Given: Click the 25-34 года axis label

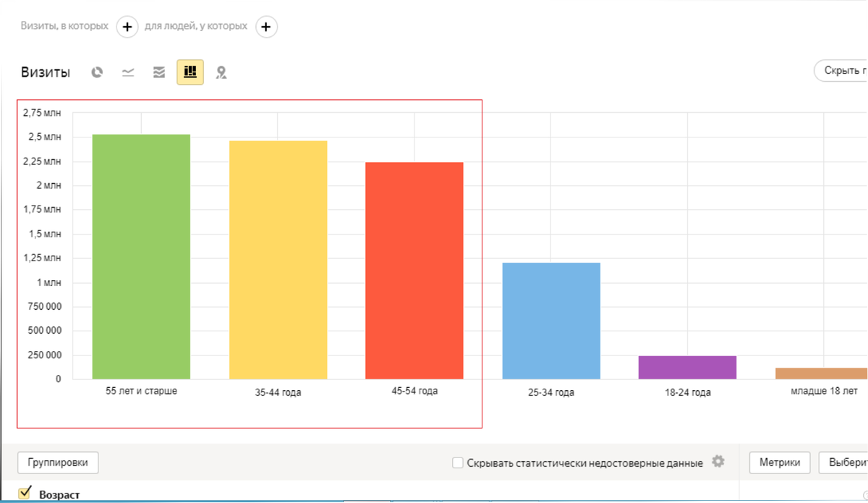Looking at the screenshot, I should click(551, 393).
